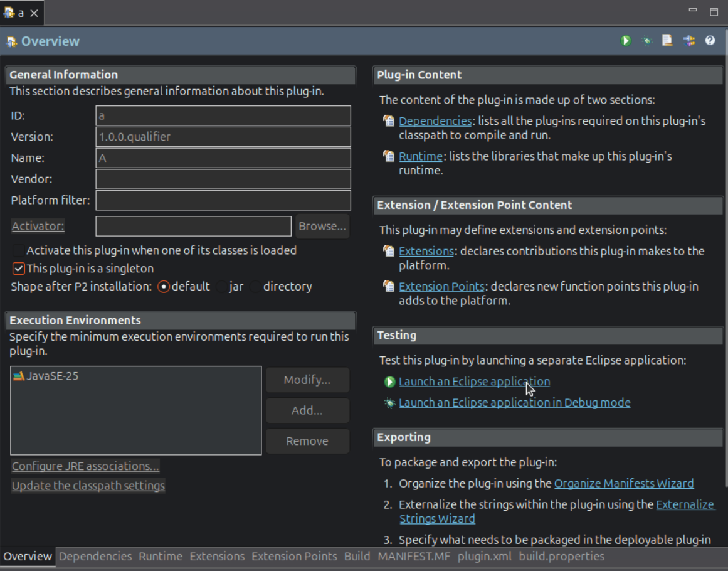Click the Modify... execution environment button
728x571 pixels.
(307, 380)
